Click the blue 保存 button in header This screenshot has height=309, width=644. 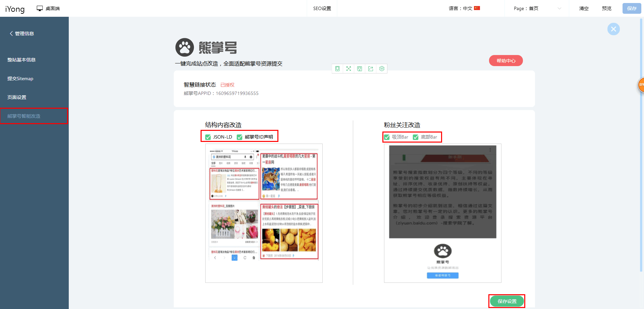[632, 8]
